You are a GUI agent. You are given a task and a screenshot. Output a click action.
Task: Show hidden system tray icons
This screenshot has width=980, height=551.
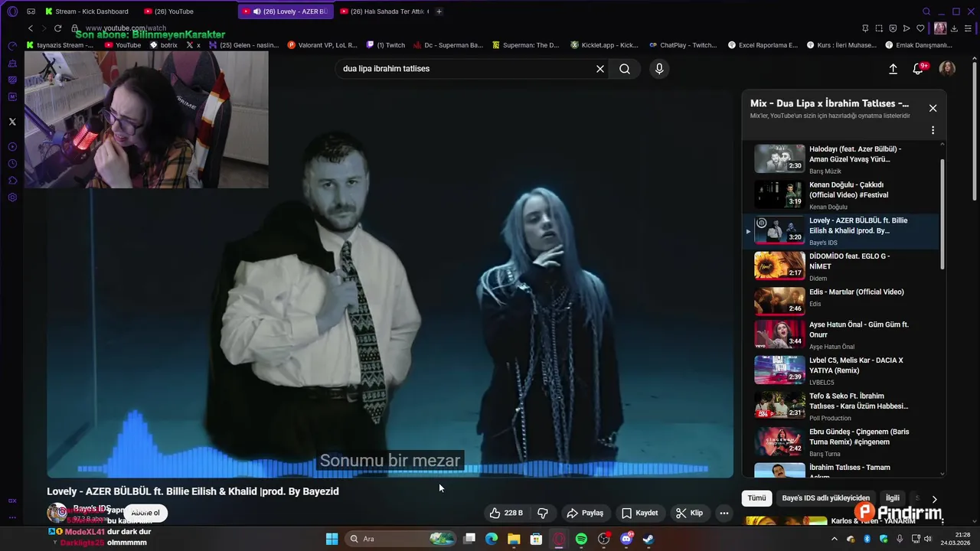tap(835, 539)
